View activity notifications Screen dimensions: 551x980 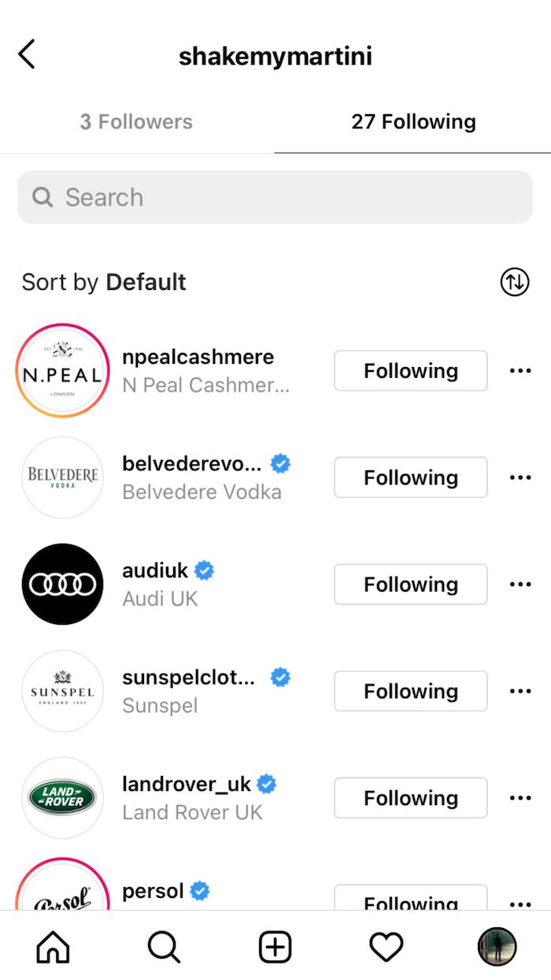[385, 947]
